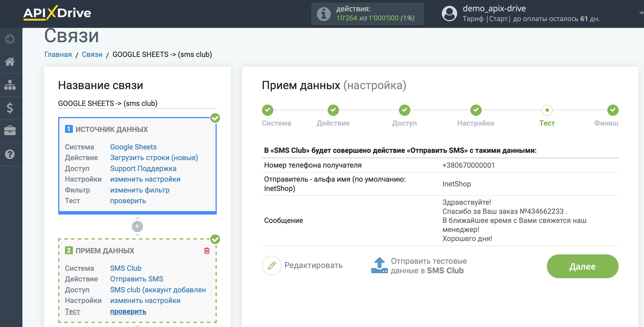This screenshot has height=327, width=644.
Task: Open the Отправить SMS action link
Action: (x=137, y=279)
